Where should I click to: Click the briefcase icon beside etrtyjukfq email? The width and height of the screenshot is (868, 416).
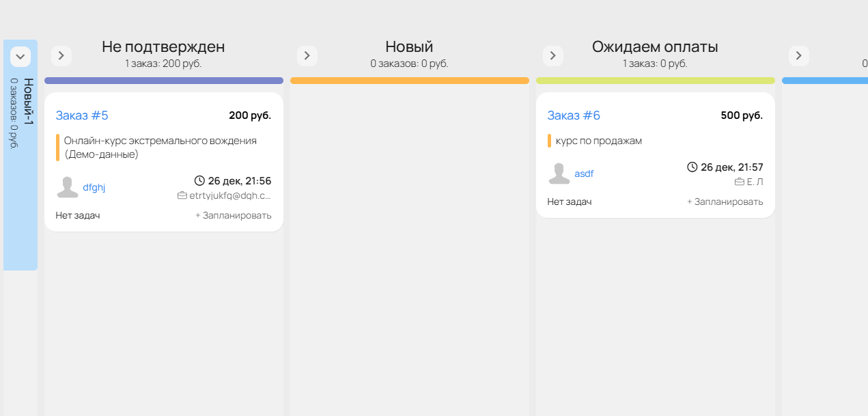pos(182,195)
